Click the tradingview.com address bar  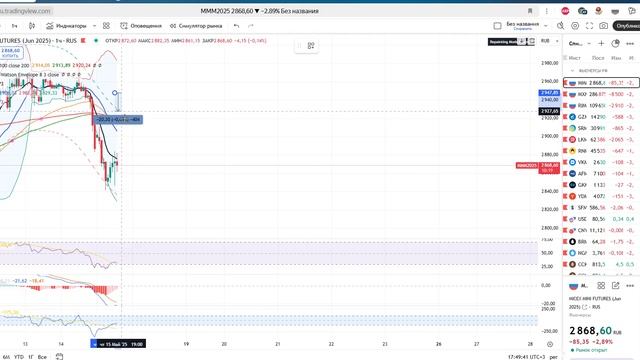26,11
